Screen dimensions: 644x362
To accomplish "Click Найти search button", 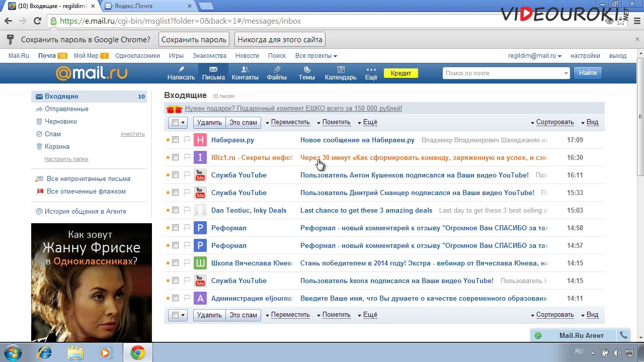I will click(x=588, y=73).
